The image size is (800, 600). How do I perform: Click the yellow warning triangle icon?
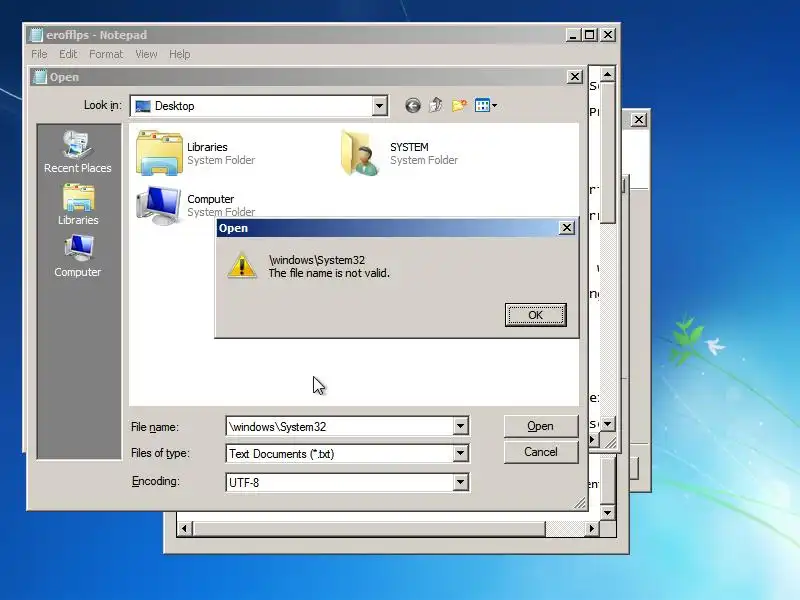(x=242, y=266)
